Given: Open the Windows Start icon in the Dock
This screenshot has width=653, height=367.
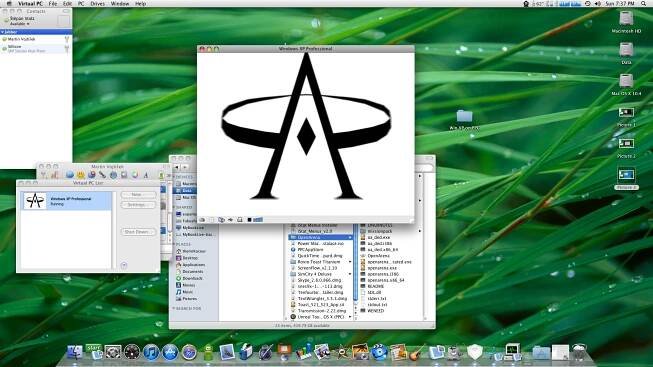Looking at the screenshot, I should (94, 352).
